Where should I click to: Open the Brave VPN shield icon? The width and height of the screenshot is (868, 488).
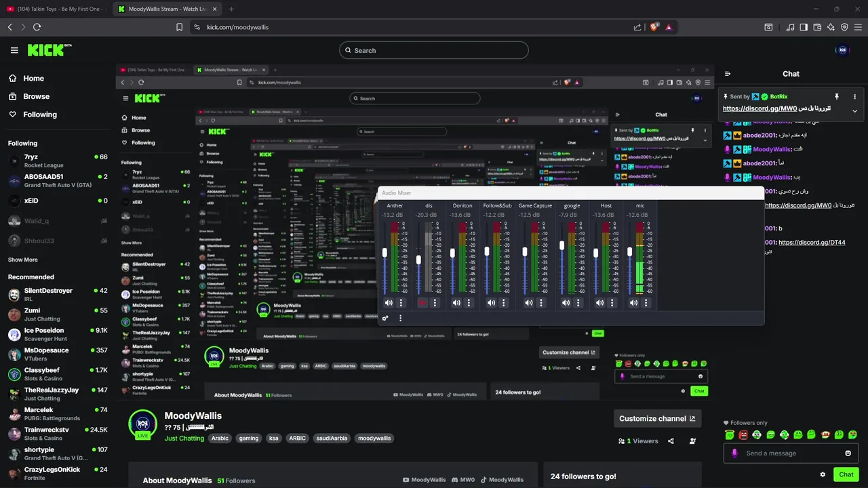coord(844,27)
